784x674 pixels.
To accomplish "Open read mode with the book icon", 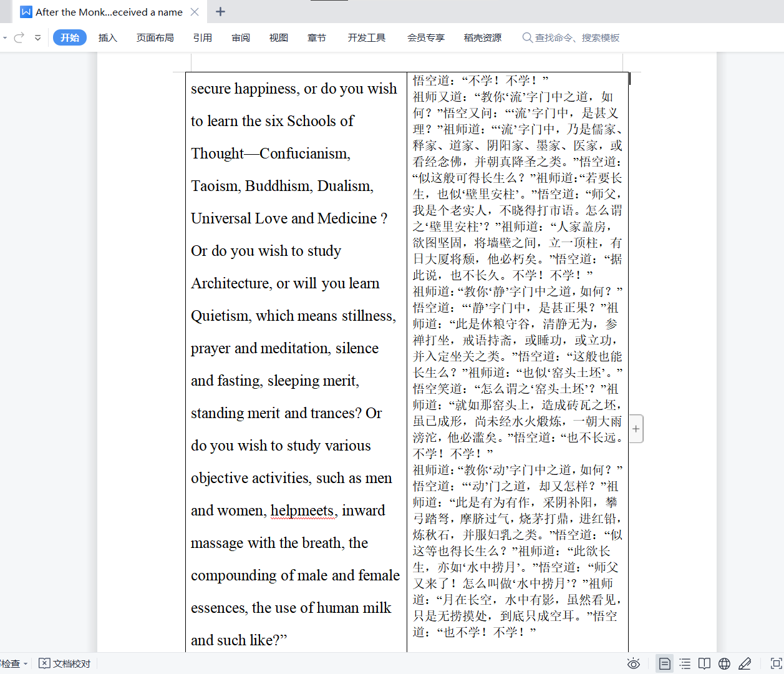I will click(x=704, y=663).
